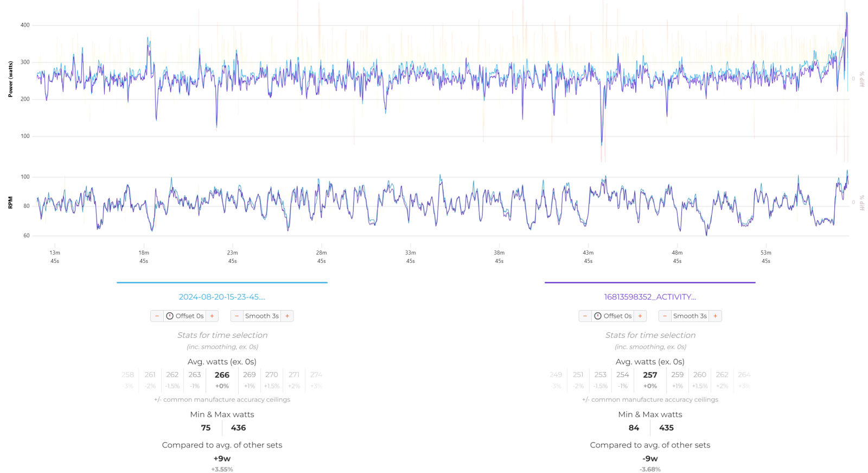This screenshot has width=868, height=473.
Task: Click the 257 average watts value
Action: click(x=650, y=375)
